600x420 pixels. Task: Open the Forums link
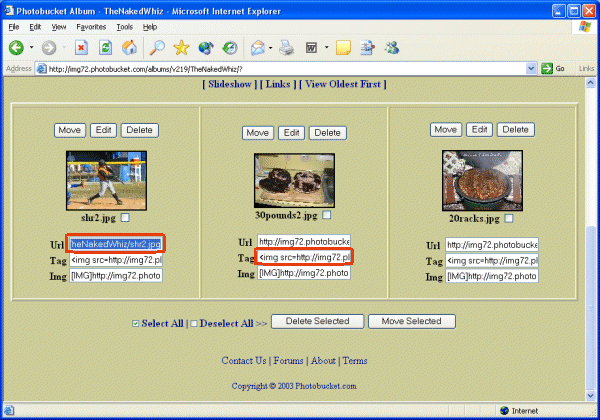tap(288, 361)
